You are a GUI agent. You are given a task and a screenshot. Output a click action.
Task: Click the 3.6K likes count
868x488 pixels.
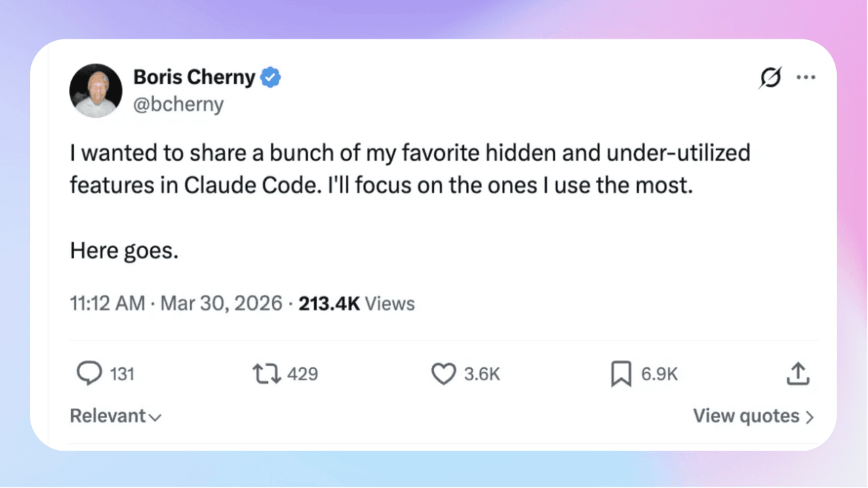click(x=482, y=373)
